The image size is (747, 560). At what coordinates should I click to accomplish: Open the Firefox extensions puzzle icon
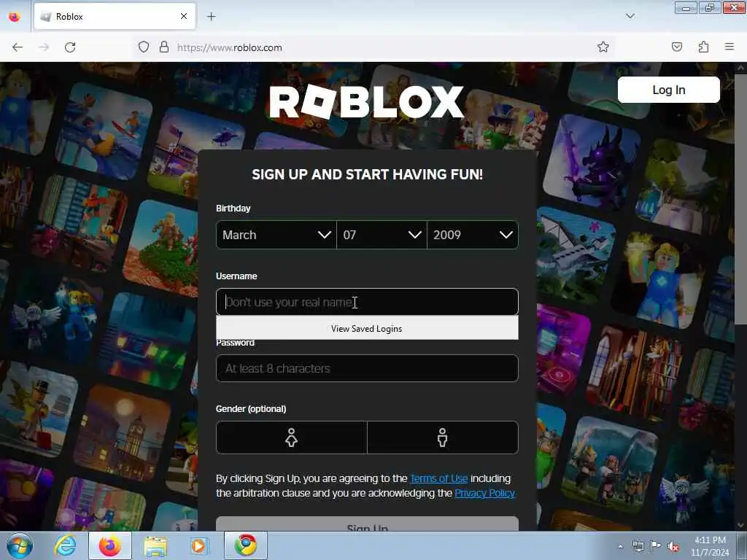click(x=704, y=47)
